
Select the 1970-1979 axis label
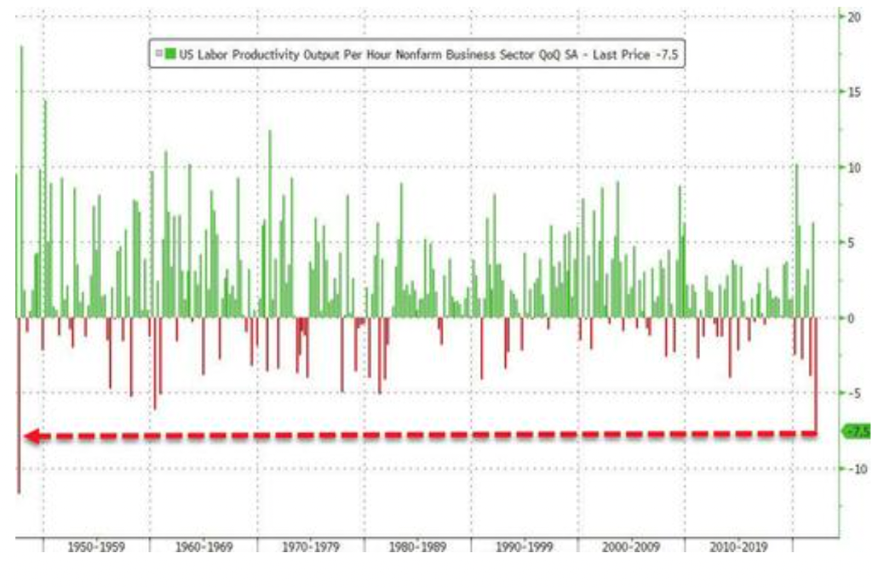point(311,547)
